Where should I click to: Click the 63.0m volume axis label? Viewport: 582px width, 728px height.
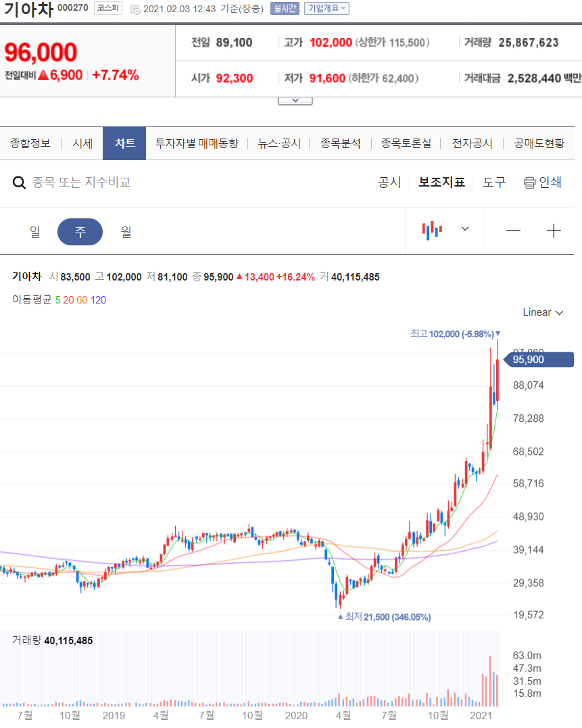[527, 656]
